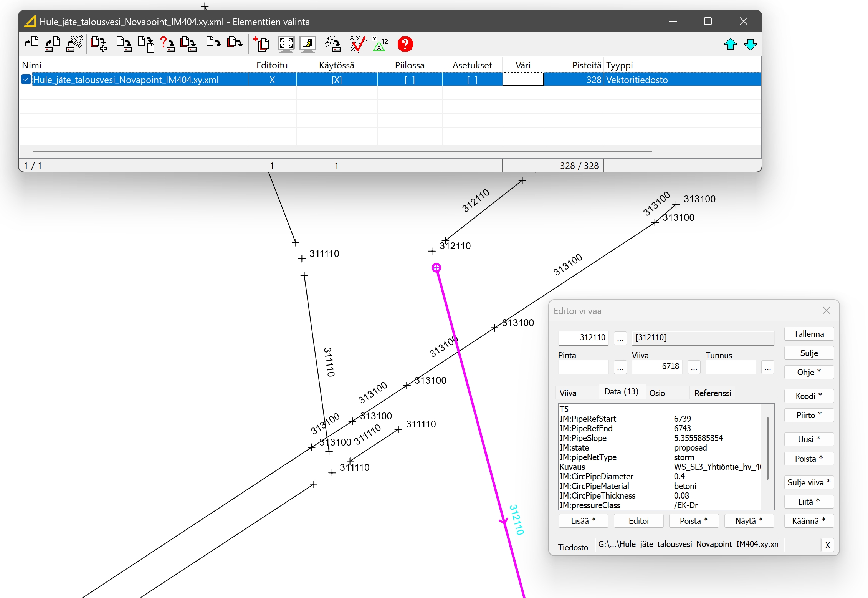Click the Lisää * button under data list

tap(583, 521)
